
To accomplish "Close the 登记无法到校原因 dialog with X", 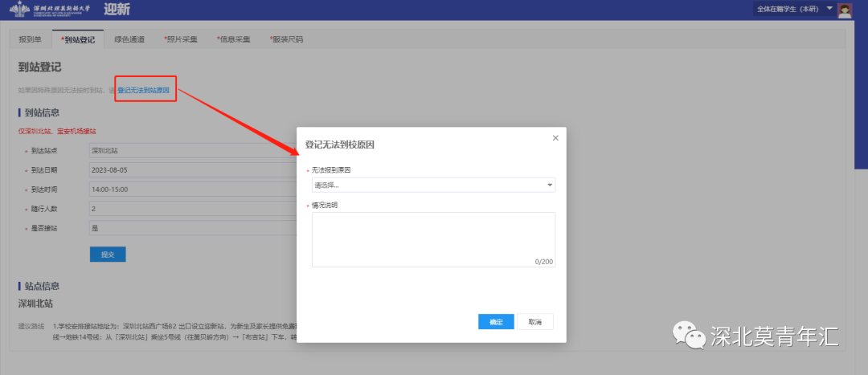I will click(555, 138).
